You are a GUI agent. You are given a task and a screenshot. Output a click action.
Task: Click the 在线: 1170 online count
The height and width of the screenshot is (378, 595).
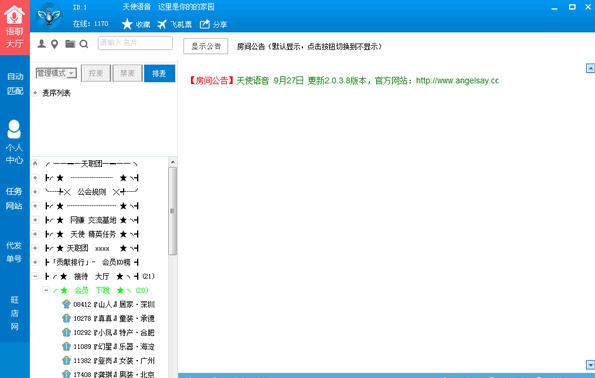pos(91,24)
